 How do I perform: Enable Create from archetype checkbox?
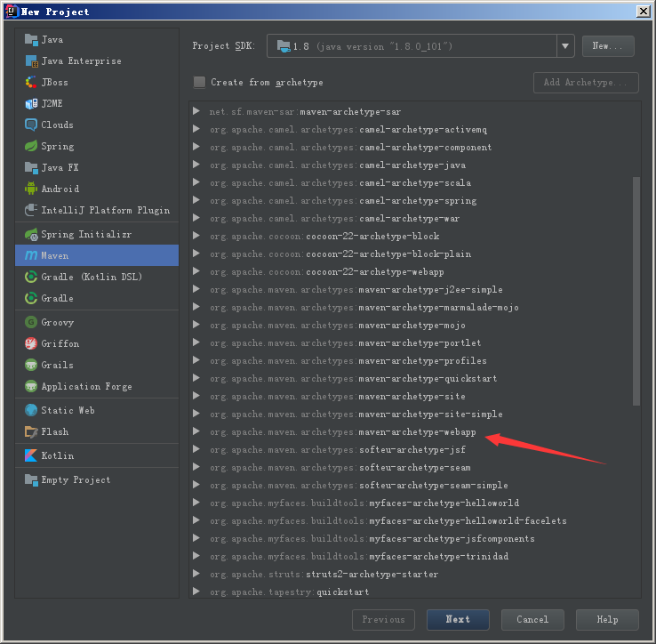pyautogui.click(x=200, y=83)
